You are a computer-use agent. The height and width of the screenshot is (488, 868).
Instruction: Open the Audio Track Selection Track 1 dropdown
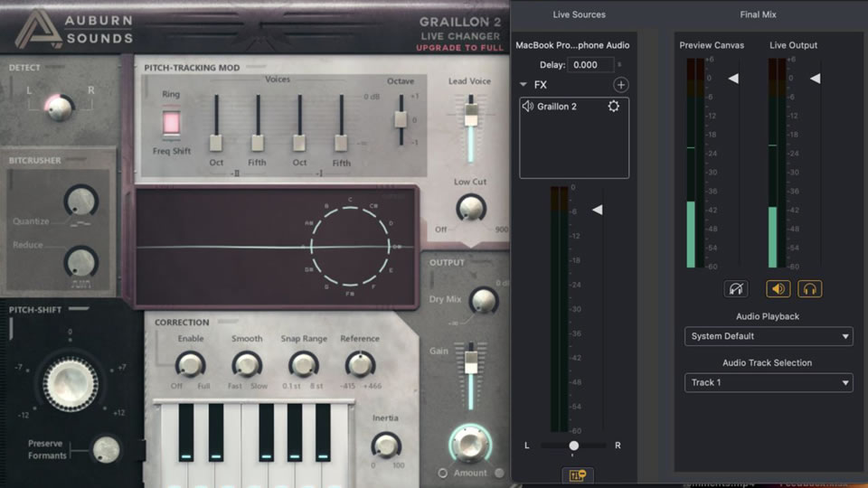(x=769, y=383)
